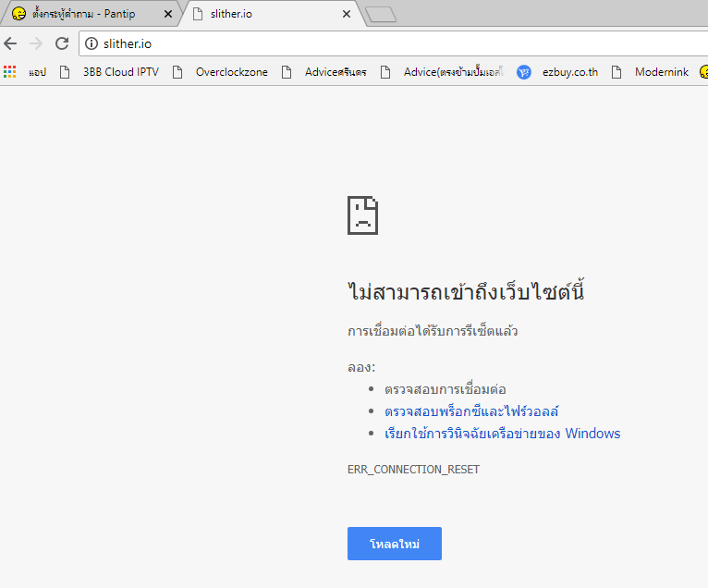Reload the page with the refresh icon

(62, 43)
